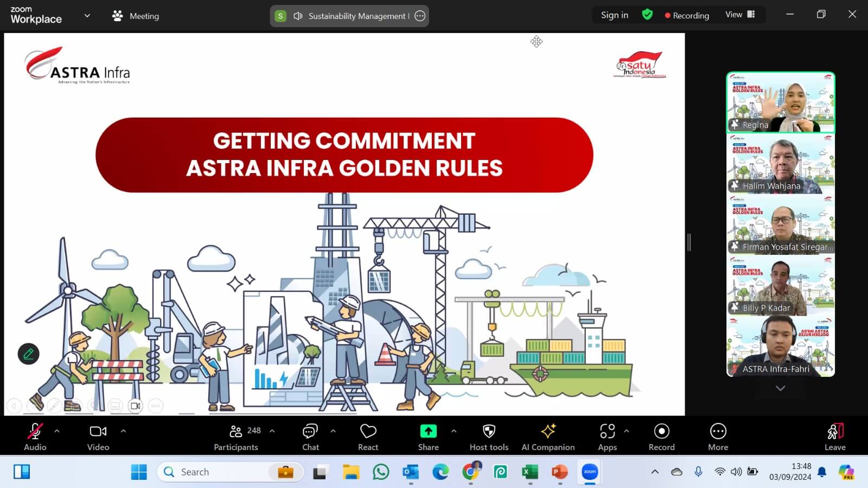Select ASTRA Infra-Fahri's video thumbnail

[x=781, y=346]
